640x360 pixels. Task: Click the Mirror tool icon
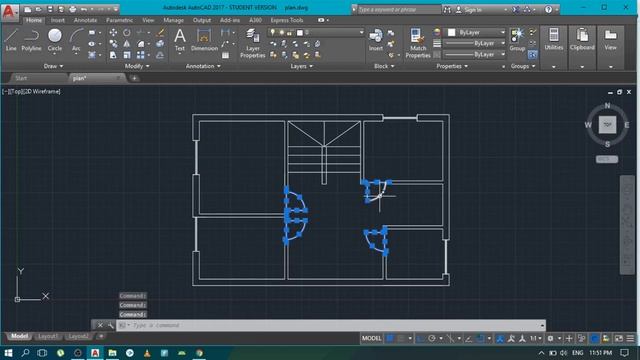[x=127, y=44]
